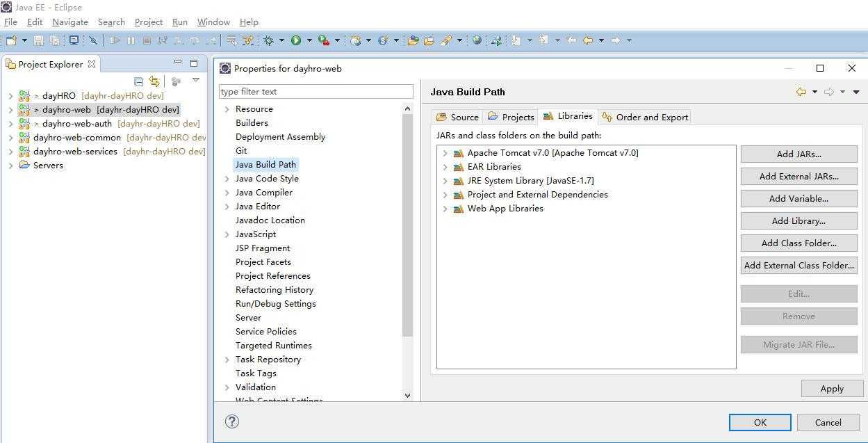Open the Console monitor toolbar icon
This screenshot has height=443, width=868.
74,41
